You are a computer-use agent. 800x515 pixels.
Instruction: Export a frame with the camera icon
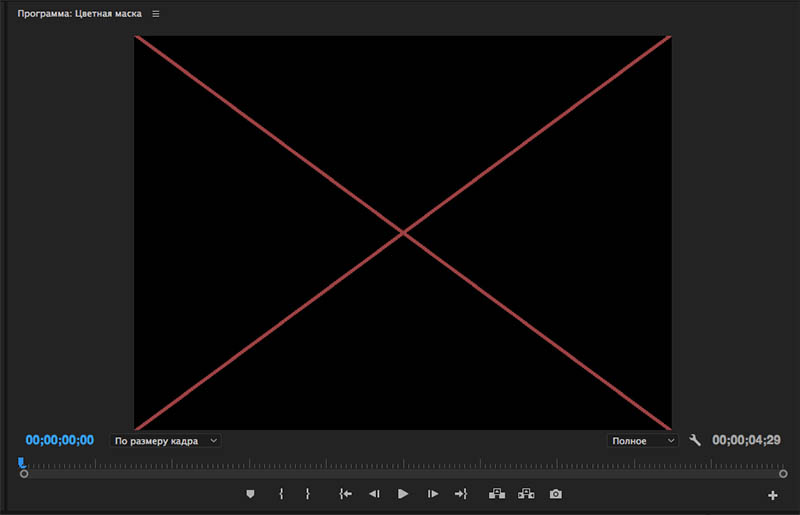[x=556, y=494]
